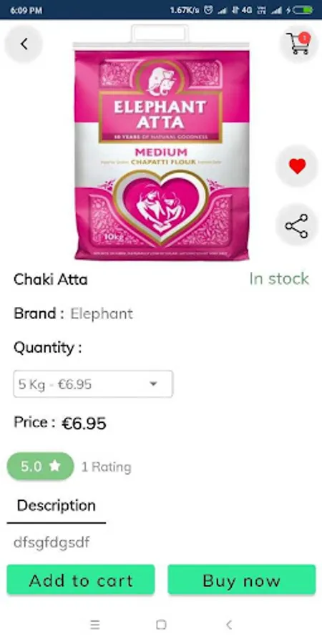Screen dimensions: 322x644
Task: Click the Add to cart button
Action: [x=81, y=580]
